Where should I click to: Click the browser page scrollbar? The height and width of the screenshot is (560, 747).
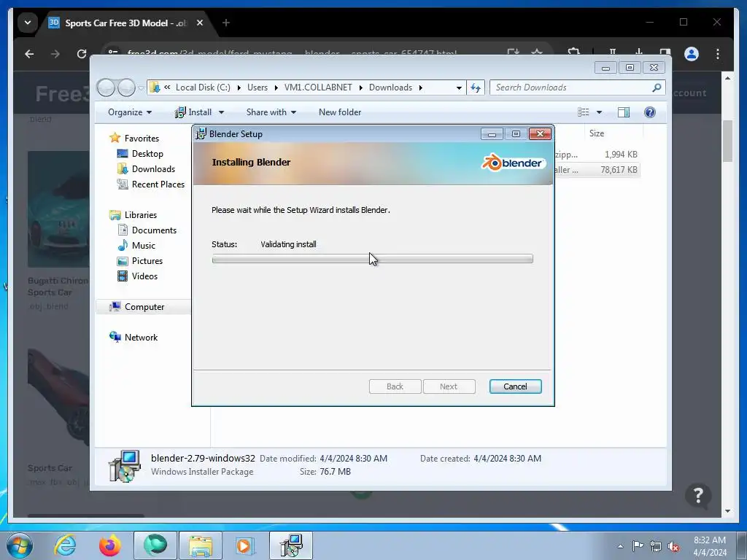[727, 141]
